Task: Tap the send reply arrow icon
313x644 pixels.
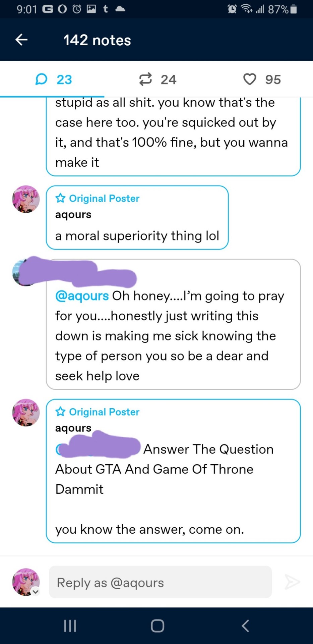Action: (x=292, y=582)
